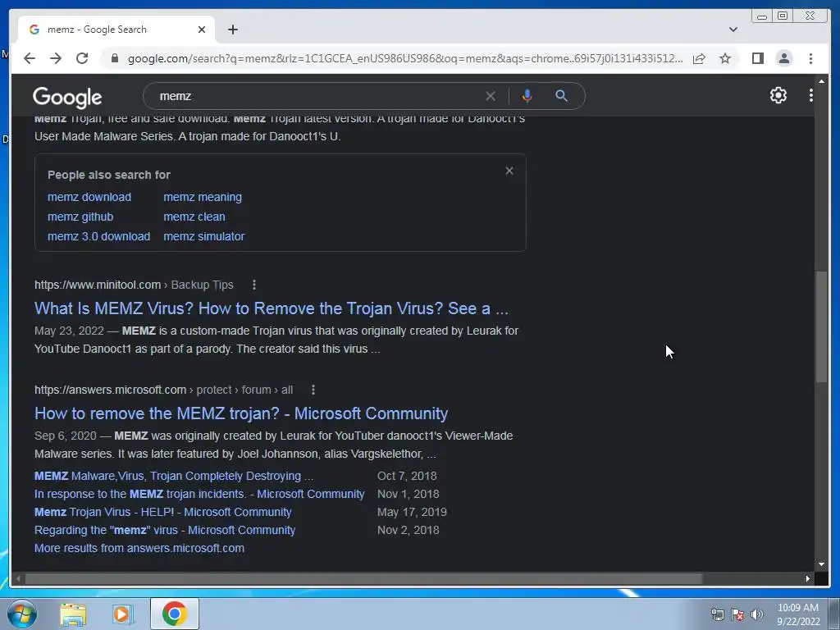Start voice search with microphone
The height and width of the screenshot is (630, 840).
point(527,96)
